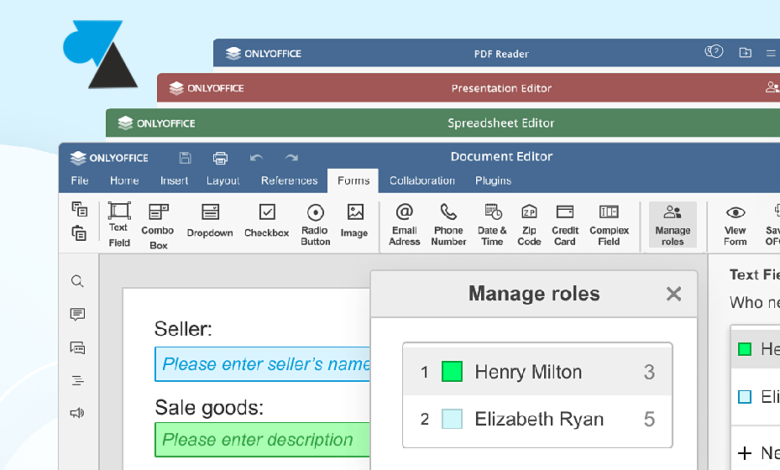
Task: Open the Comments icon in left sidebar
Action: pos(77,314)
